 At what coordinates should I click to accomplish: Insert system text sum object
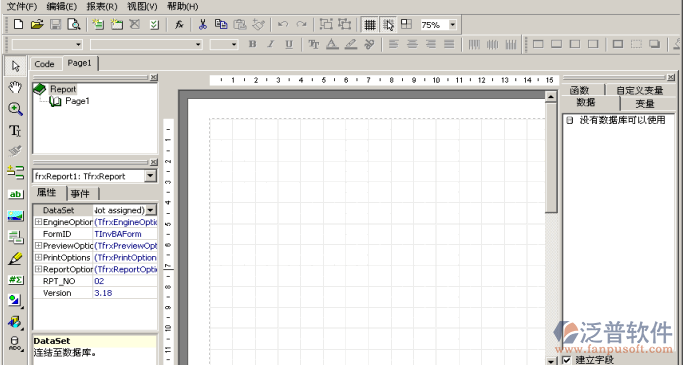[15, 280]
